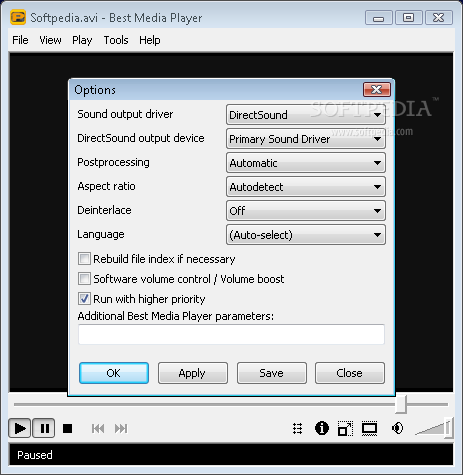This screenshot has height=475, width=463.
Task: Start playback with the Play button
Action: [20, 428]
